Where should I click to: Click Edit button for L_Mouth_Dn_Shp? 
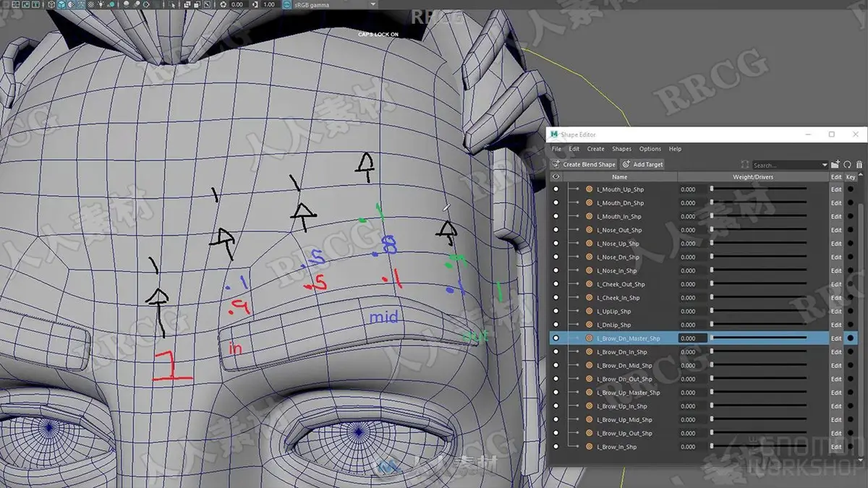coord(836,203)
